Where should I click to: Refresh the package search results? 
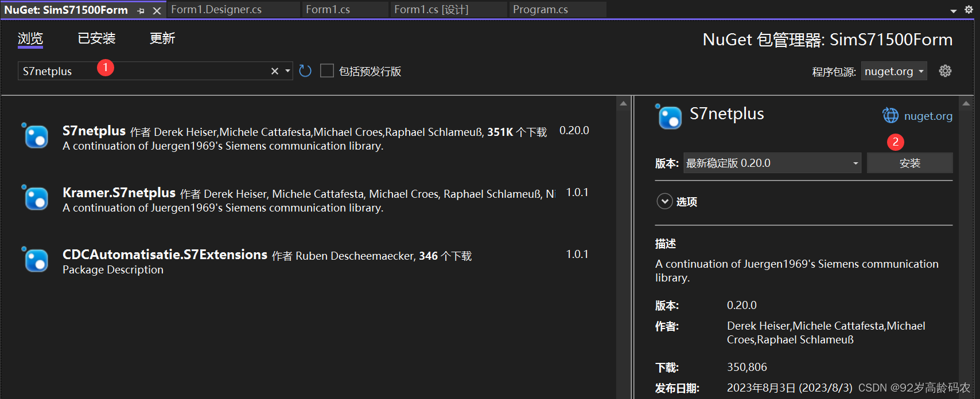click(x=305, y=71)
